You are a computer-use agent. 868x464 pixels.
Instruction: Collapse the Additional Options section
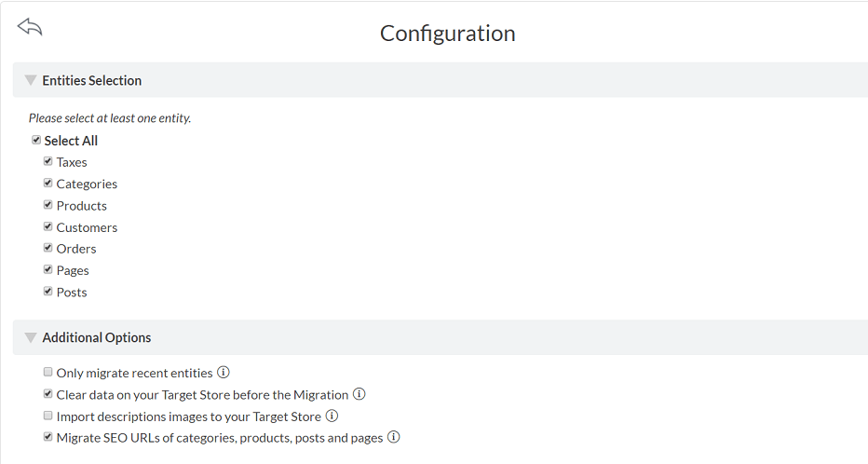coord(31,337)
